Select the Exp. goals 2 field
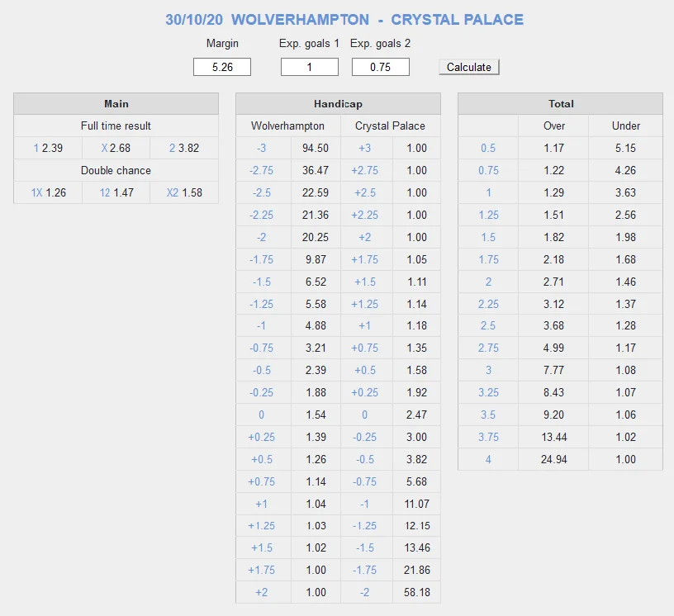The height and width of the screenshot is (616, 674). click(381, 68)
